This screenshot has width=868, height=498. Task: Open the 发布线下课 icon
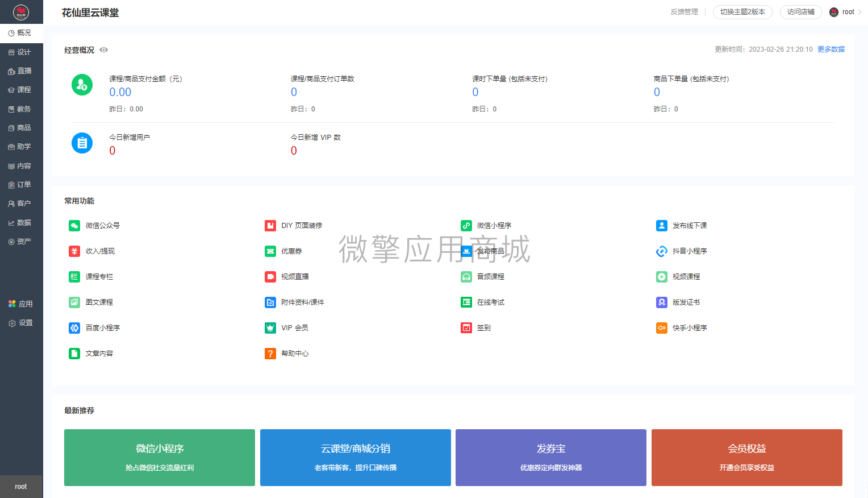tap(662, 226)
